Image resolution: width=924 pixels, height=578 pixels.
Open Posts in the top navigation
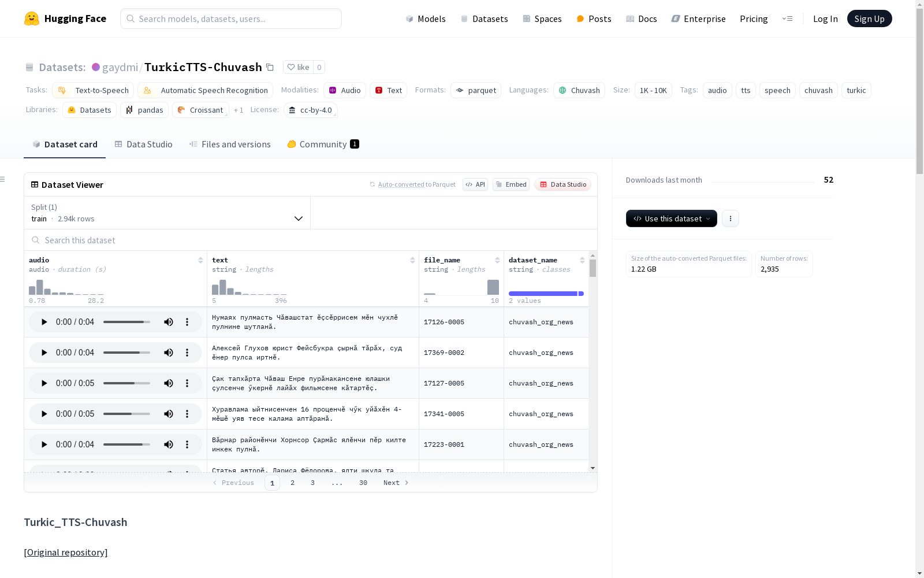pos(594,18)
